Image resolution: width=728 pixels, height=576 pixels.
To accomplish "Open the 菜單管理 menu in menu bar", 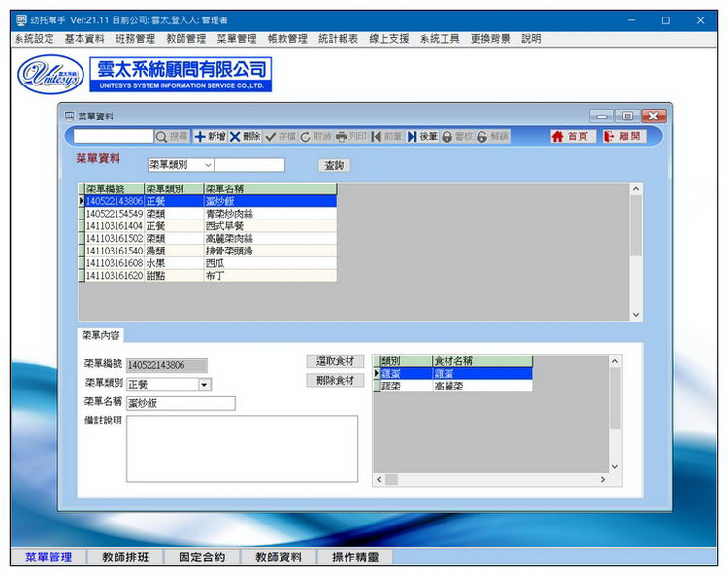I will click(x=237, y=39).
